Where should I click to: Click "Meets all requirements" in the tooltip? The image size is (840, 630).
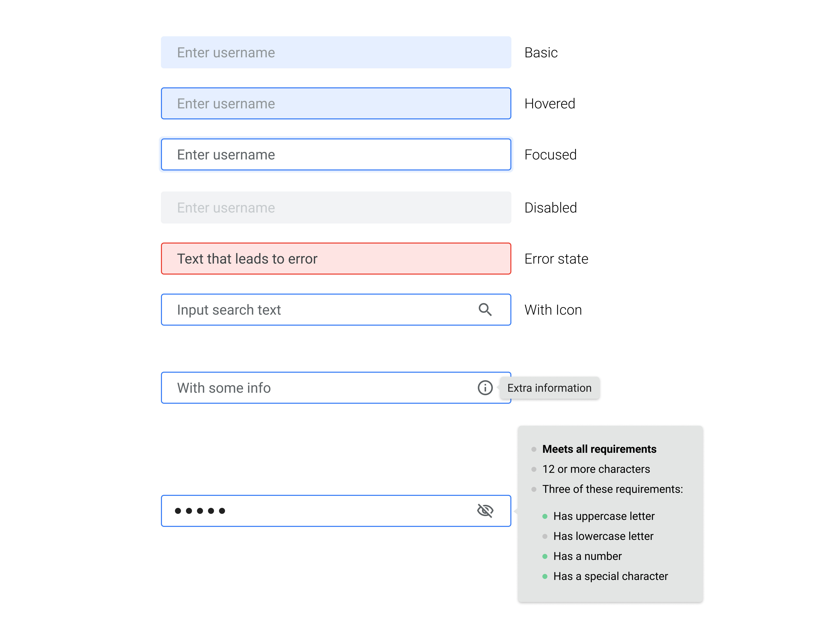tap(599, 449)
